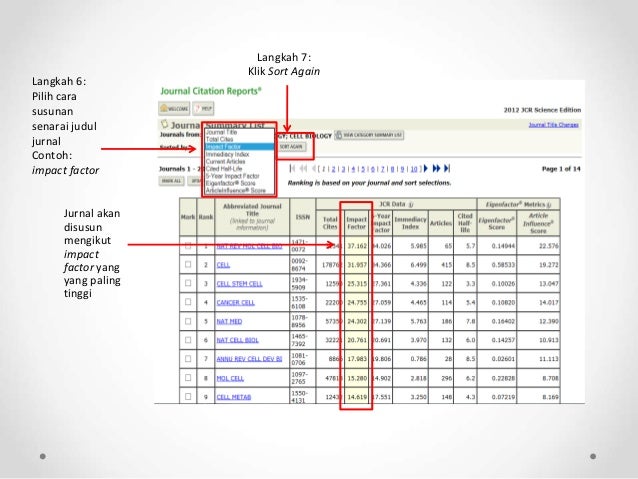
Task: Mark the CELL STEM CELL checkbox
Action: coord(188,283)
